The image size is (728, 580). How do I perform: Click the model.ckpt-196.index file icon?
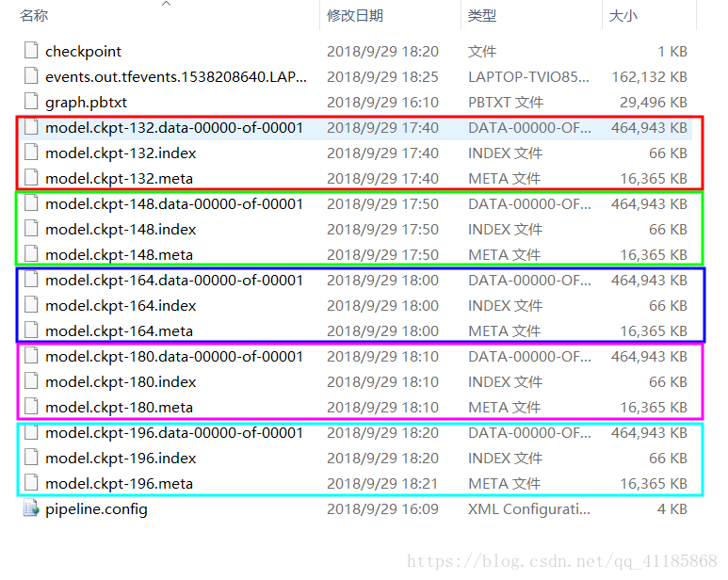(31, 457)
